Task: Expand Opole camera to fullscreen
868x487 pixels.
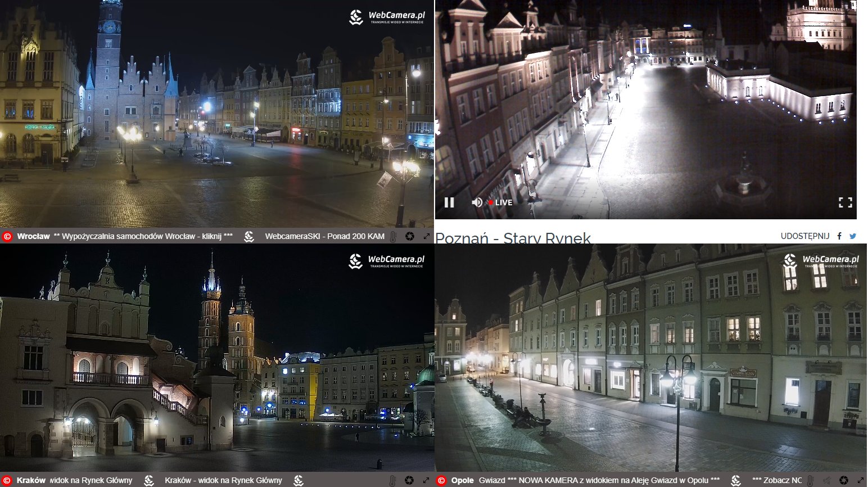Action: pyautogui.click(x=860, y=481)
